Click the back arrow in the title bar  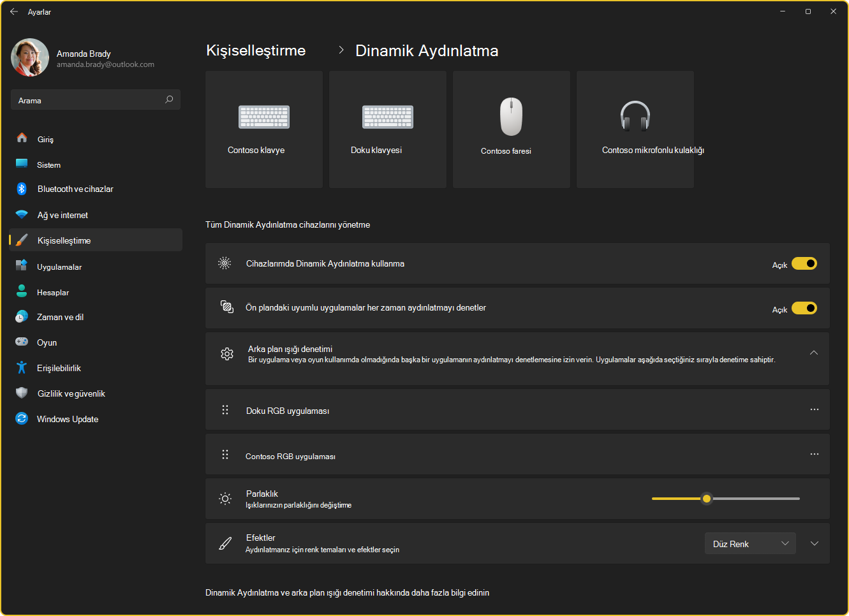click(14, 11)
